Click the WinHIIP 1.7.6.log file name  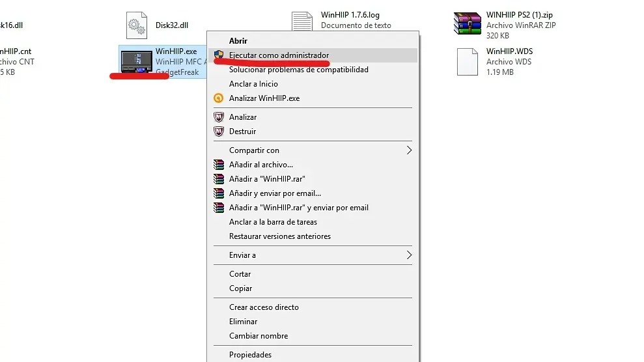[350, 15]
